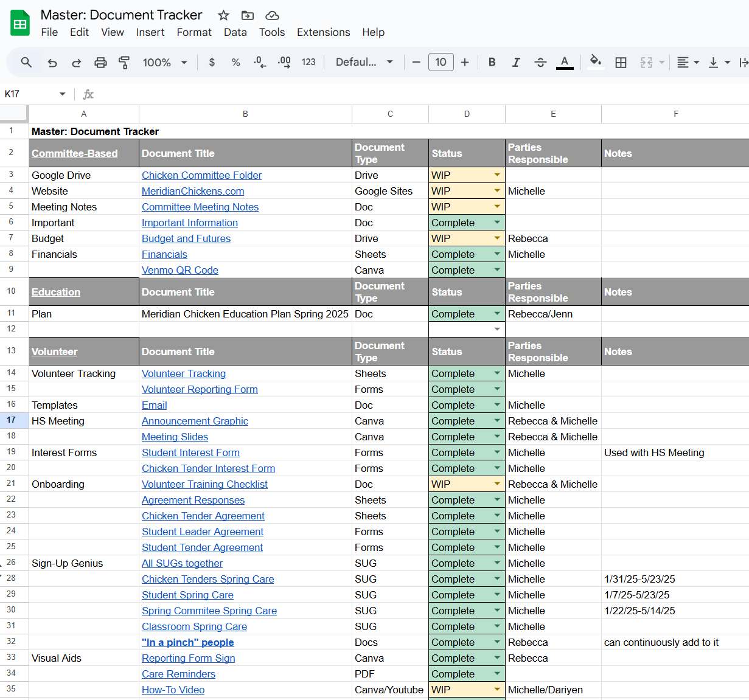Increase font size with plus button
749x700 pixels.
click(465, 62)
